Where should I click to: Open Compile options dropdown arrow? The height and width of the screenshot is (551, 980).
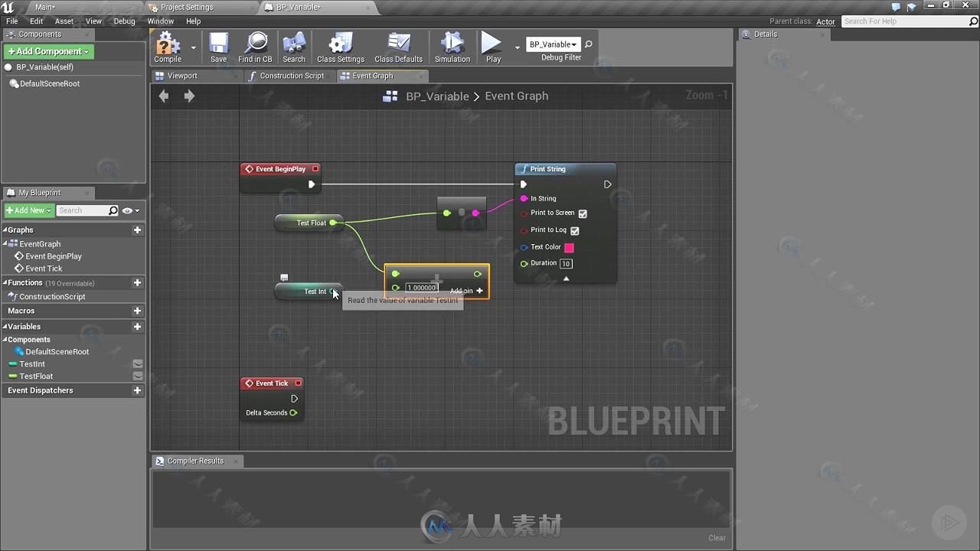point(193,47)
